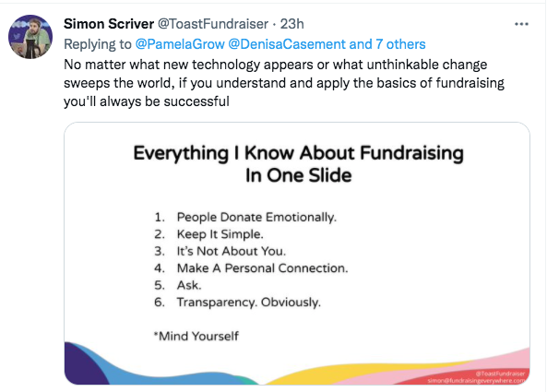
Task: Click the 'Ask.' list item
Action: coord(189,285)
